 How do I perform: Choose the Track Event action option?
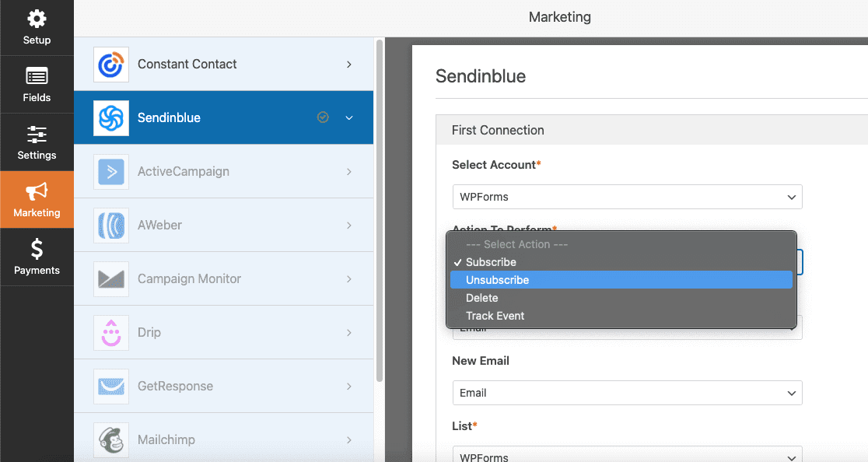coord(621,316)
